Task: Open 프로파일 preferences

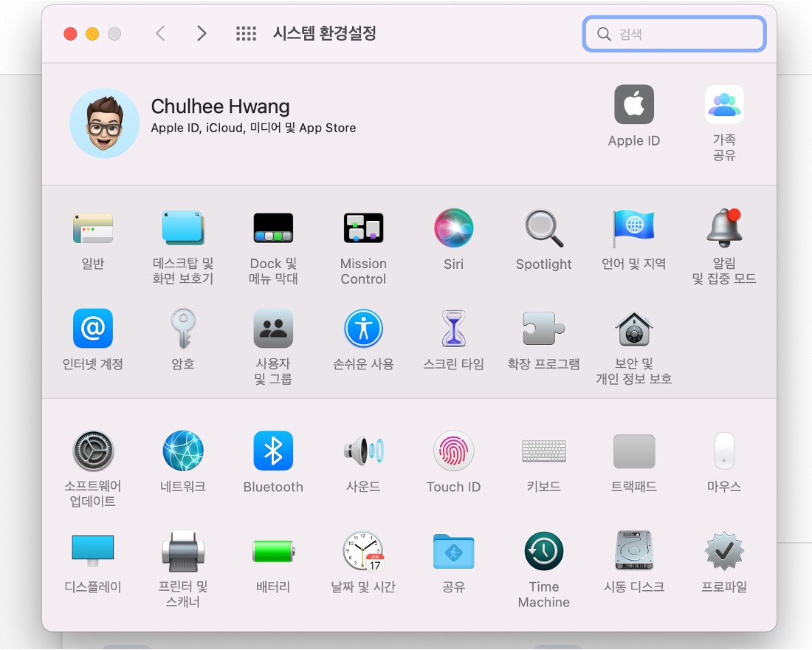Action: click(724, 551)
